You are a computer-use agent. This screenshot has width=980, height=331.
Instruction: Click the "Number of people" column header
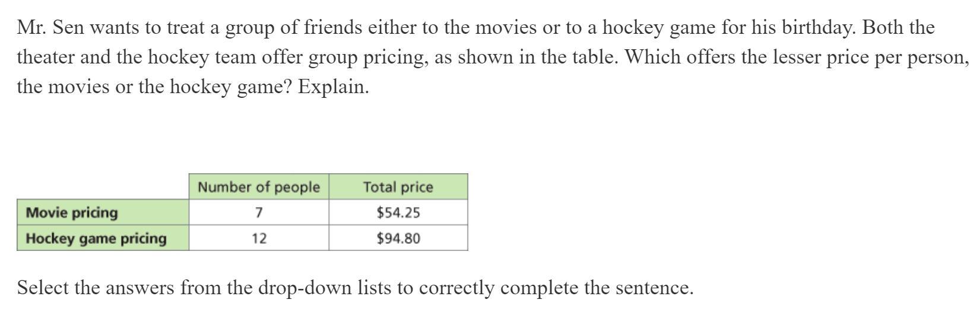pyautogui.click(x=258, y=187)
